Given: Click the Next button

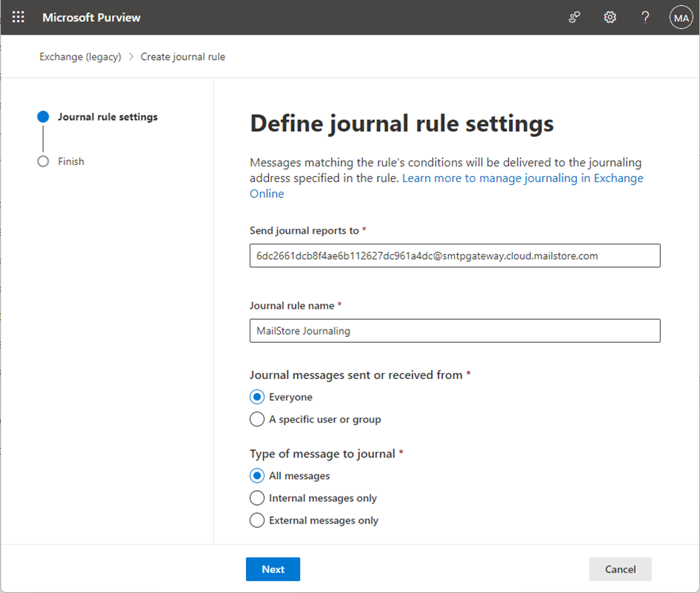Looking at the screenshot, I should (x=273, y=569).
